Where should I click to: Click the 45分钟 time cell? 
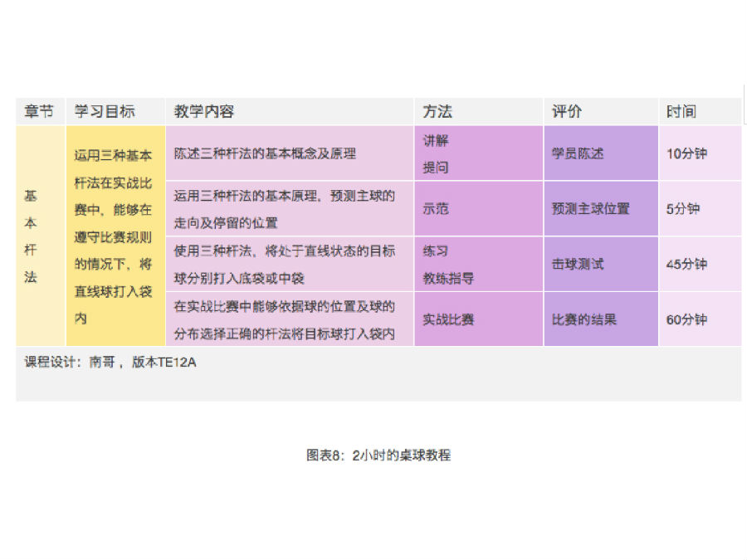[x=700, y=264]
